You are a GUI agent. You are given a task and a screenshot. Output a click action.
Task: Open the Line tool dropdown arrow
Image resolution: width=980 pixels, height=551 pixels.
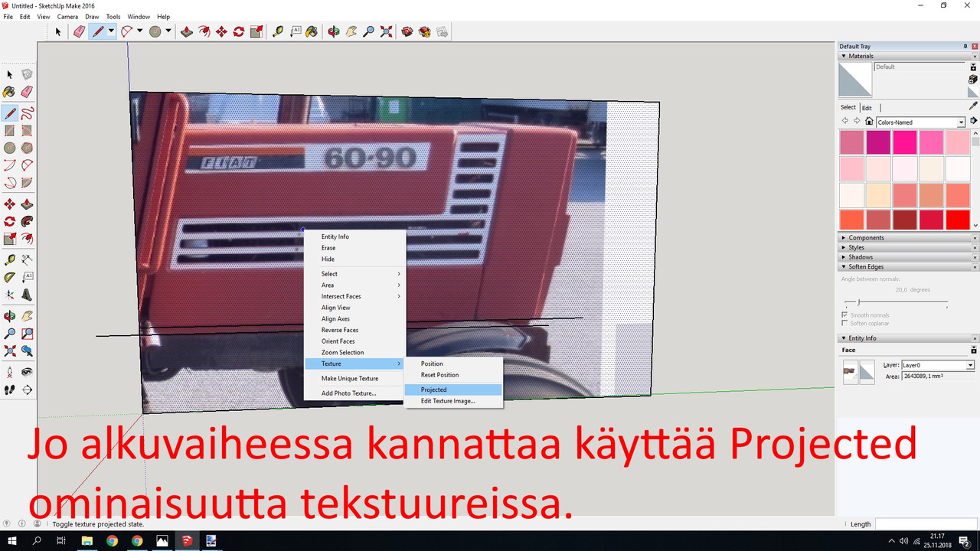[112, 31]
